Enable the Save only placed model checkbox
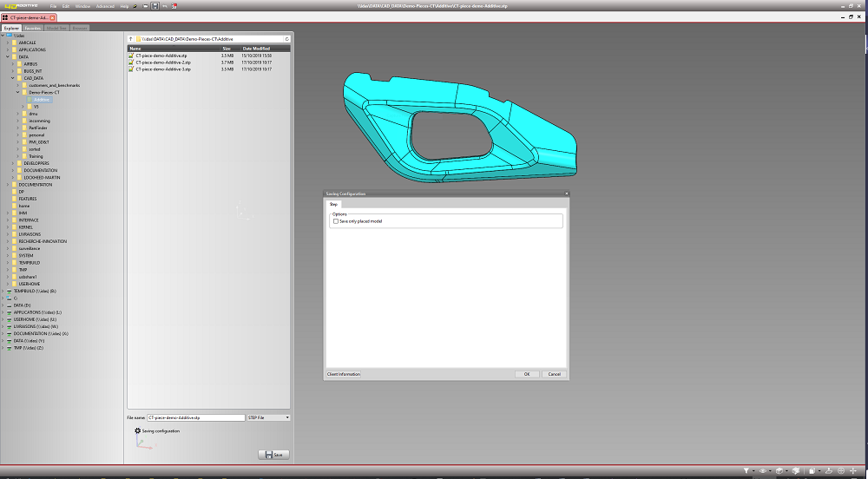Screen dimensions: 868x479 click(x=336, y=221)
